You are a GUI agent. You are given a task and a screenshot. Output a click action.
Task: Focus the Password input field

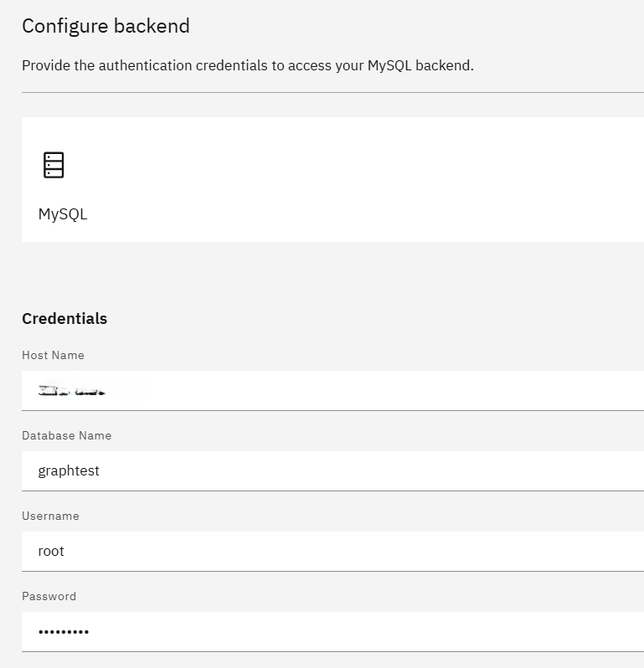377,631
